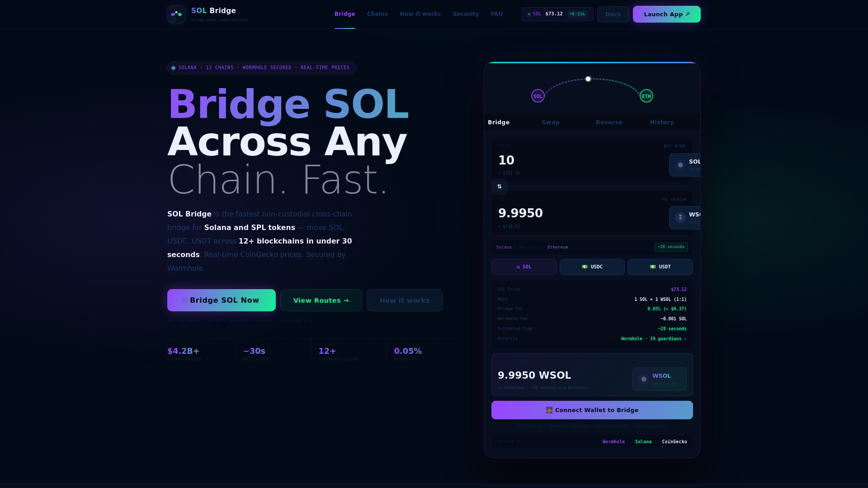Open How it works nav link
This screenshot has height=488, width=868.
coord(420,14)
